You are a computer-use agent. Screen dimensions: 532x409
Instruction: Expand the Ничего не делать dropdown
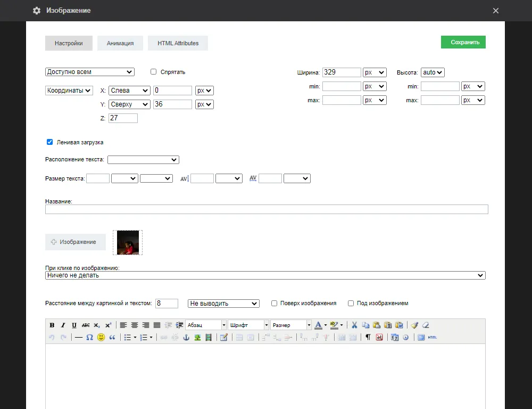(x=265, y=275)
